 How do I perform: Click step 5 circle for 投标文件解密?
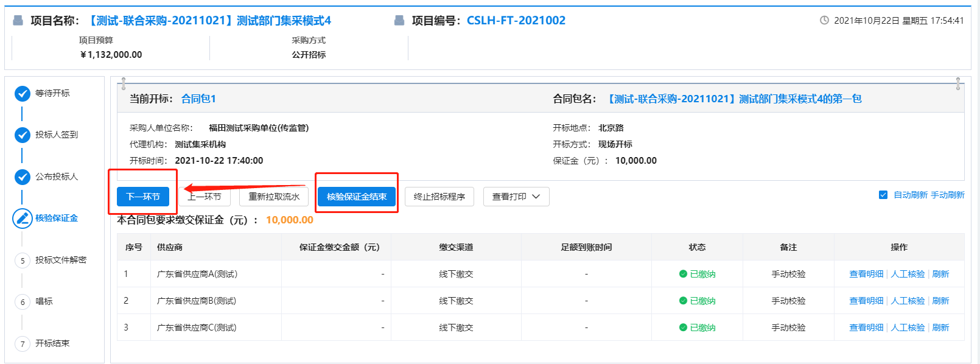[23, 261]
